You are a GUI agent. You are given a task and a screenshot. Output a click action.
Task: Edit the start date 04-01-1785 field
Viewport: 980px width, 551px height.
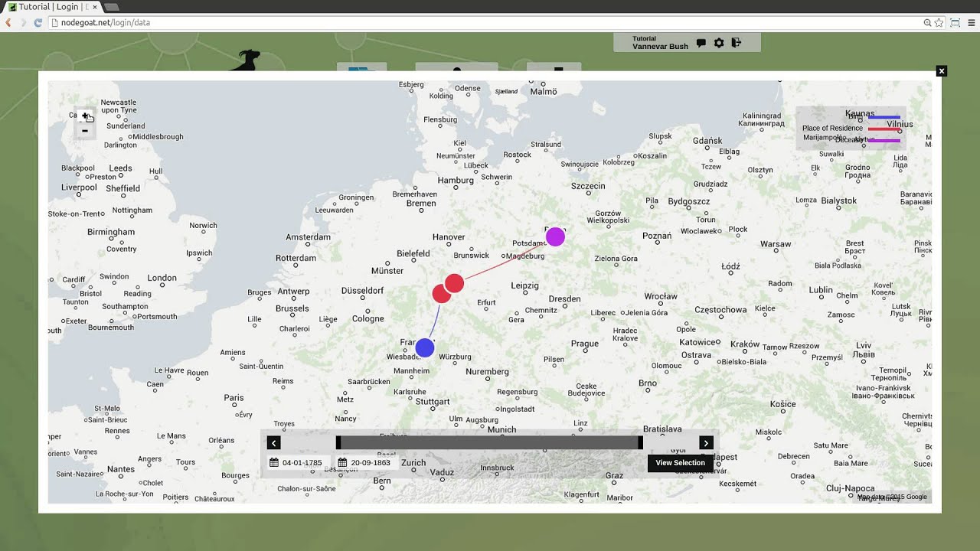coord(302,463)
